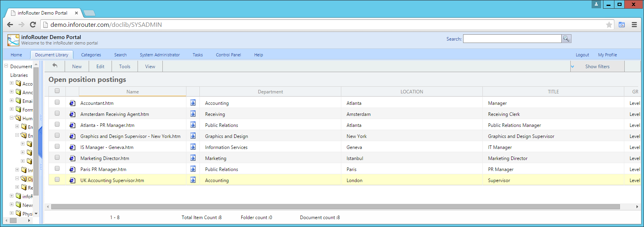Click file icon of IS Manager - Geneva.htm
This screenshot has height=227, width=644.
tap(73, 147)
